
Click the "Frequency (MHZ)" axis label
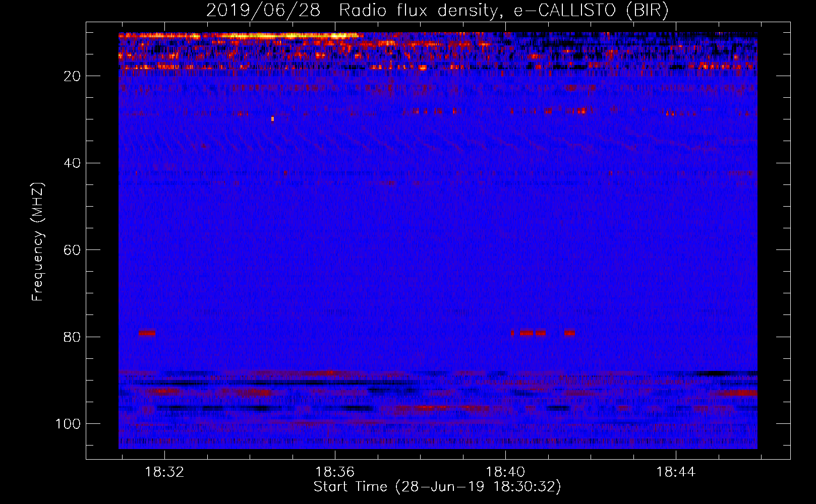(38, 242)
